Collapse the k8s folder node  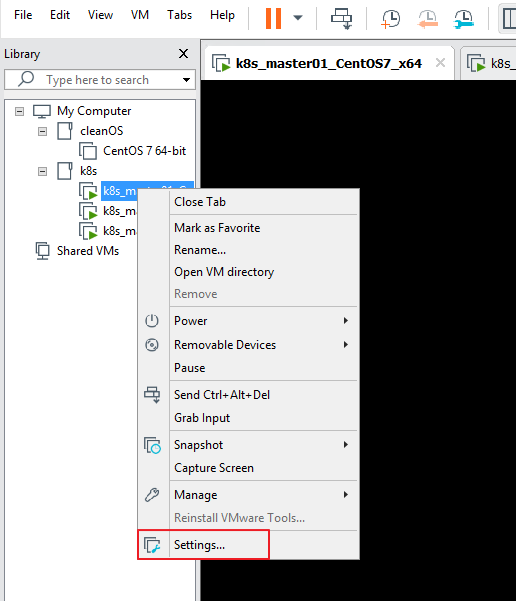(43, 171)
